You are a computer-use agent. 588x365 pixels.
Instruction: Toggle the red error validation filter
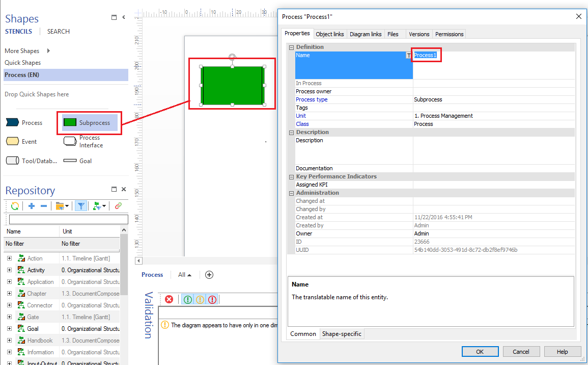coord(212,299)
